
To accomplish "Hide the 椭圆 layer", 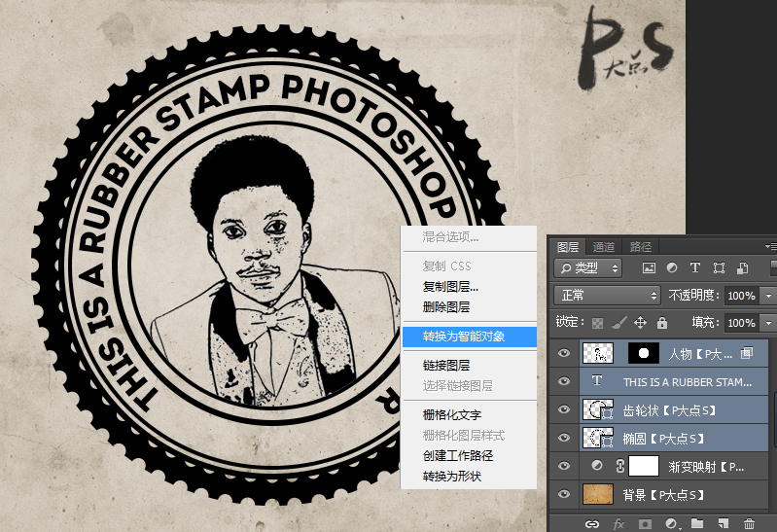I will coord(564,438).
